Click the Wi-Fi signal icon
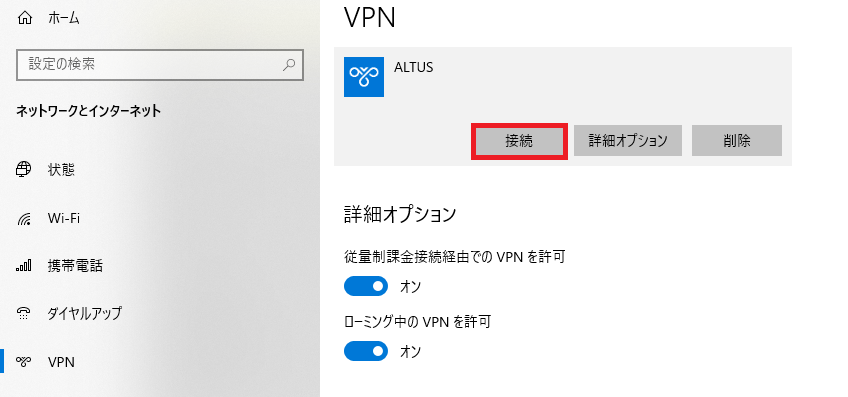This screenshot has width=848, height=397. pos(24,219)
